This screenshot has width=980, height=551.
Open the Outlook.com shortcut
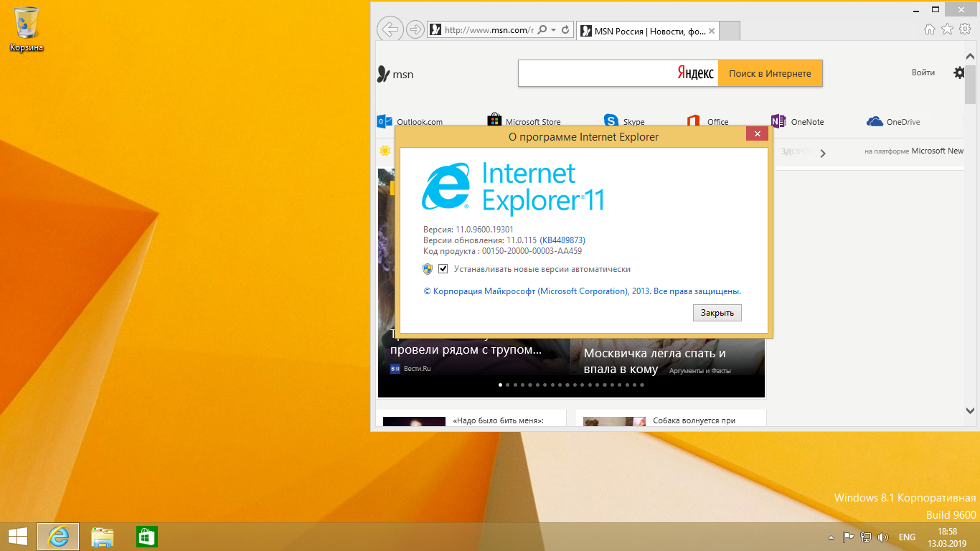coord(410,121)
